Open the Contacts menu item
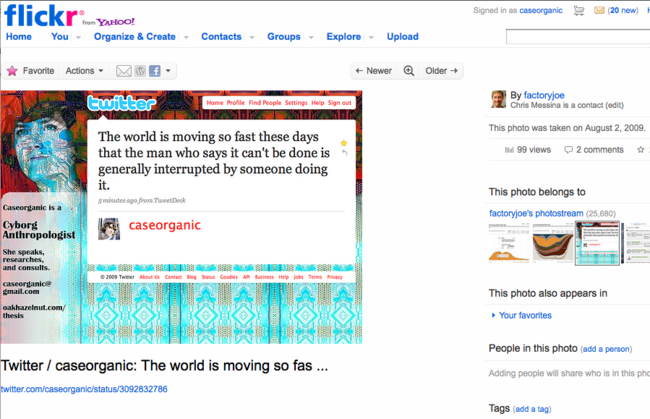The width and height of the screenshot is (650, 419). pyautogui.click(x=221, y=36)
